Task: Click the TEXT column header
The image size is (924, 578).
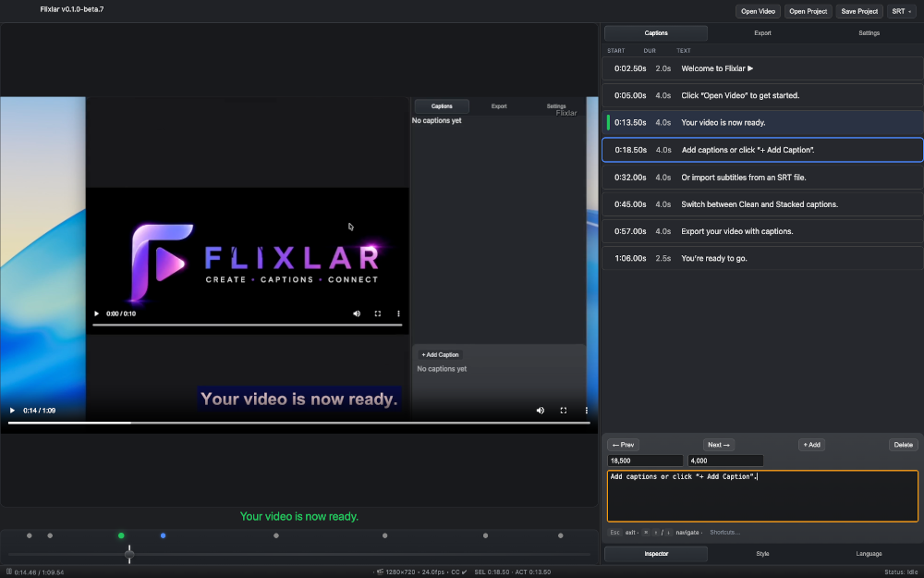Action: pyautogui.click(x=684, y=51)
